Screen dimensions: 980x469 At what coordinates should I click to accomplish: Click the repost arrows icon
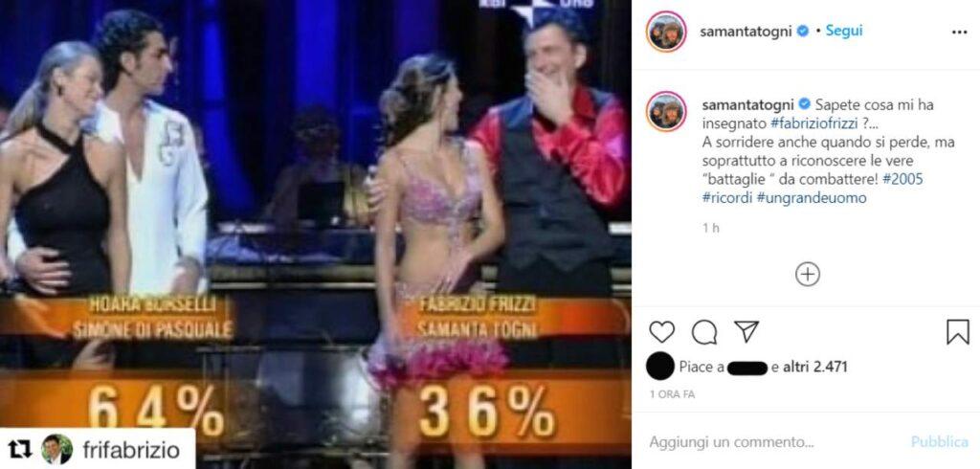point(21,450)
